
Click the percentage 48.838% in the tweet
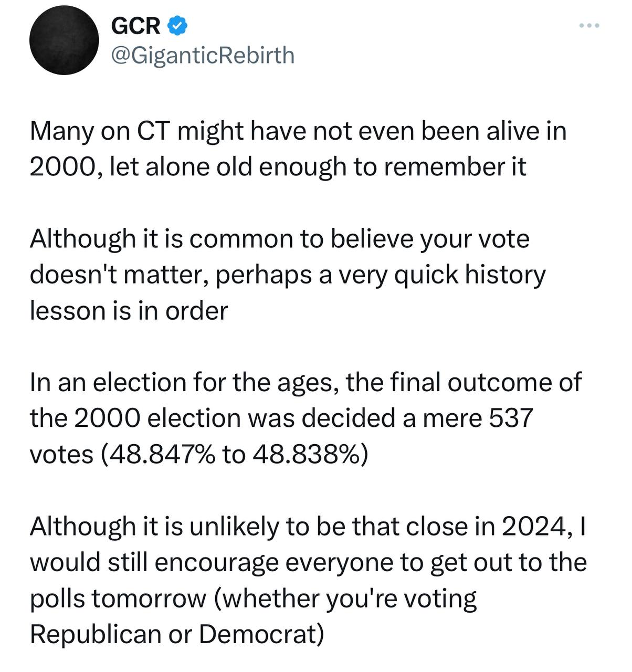(x=306, y=454)
